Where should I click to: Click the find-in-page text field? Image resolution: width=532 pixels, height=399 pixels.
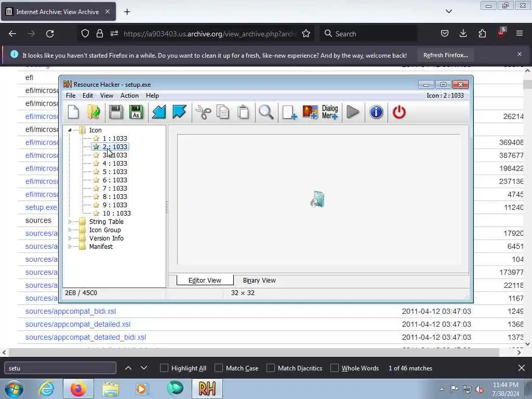(60, 368)
